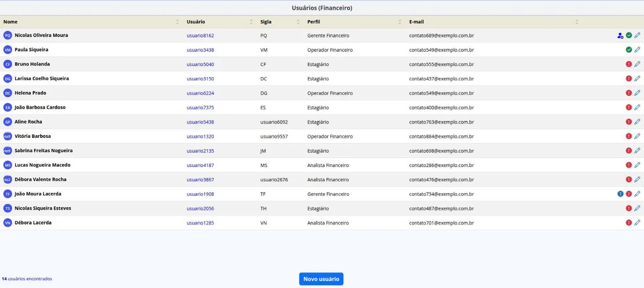Click the red alert icon for João Moura Lacerda
Screen dimensions: 644x288
coord(629,194)
